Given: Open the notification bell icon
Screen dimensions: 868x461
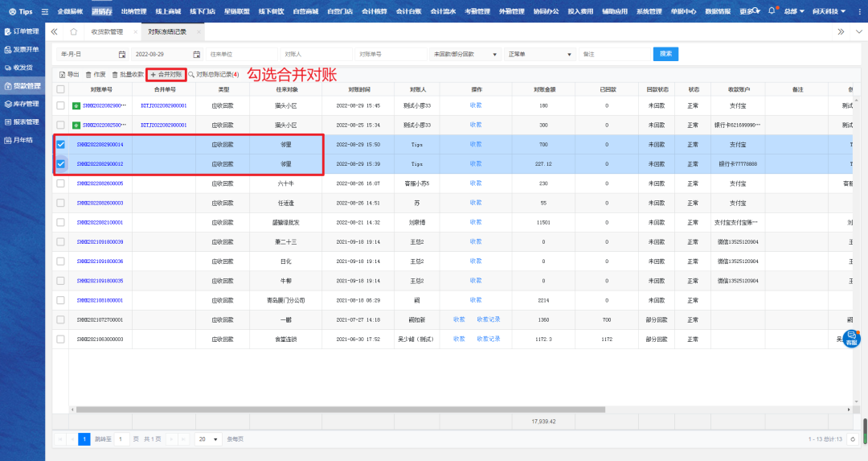Looking at the screenshot, I should click(x=772, y=11).
